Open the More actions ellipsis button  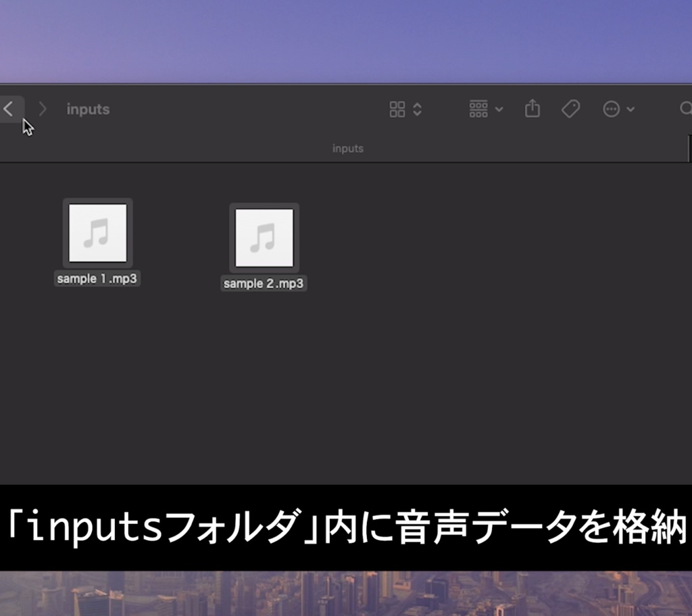(x=611, y=109)
